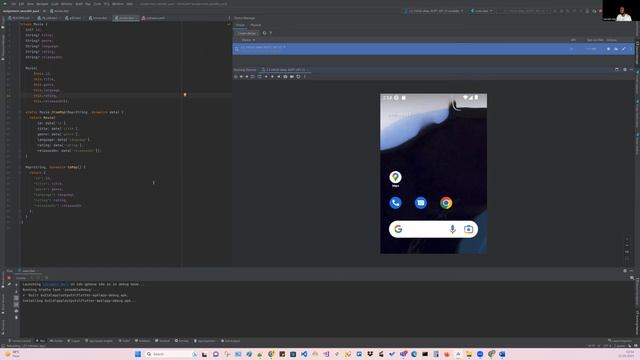Select the running device tab in Running Devices

point(285,70)
